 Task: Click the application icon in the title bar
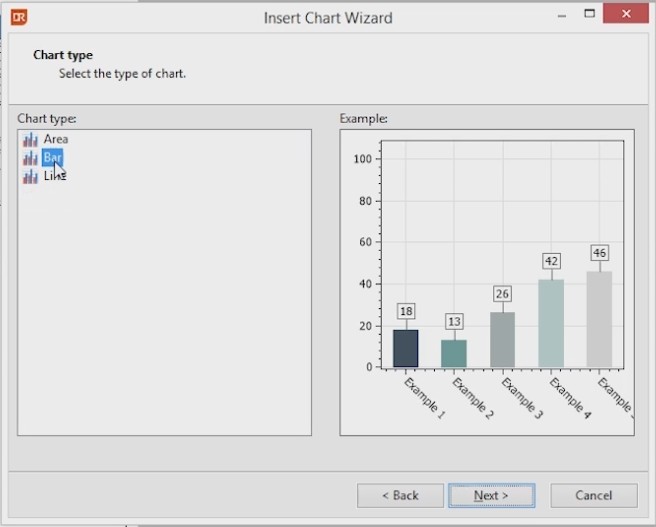pyautogui.click(x=18, y=17)
